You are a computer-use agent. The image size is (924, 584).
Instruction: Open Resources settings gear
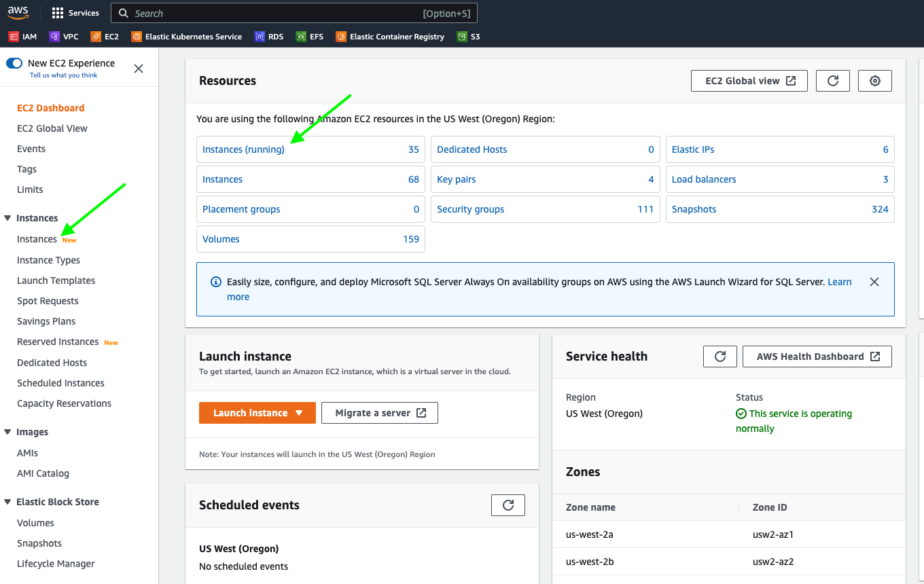[x=874, y=81]
